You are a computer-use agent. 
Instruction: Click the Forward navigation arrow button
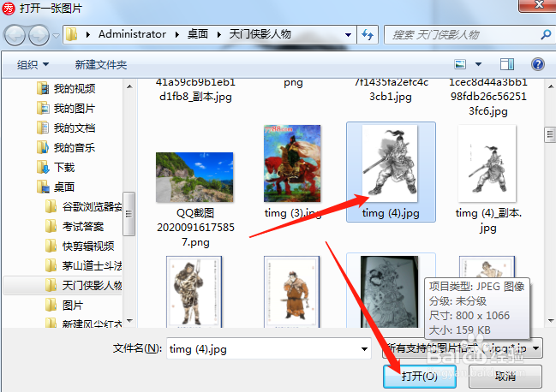[x=39, y=35]
